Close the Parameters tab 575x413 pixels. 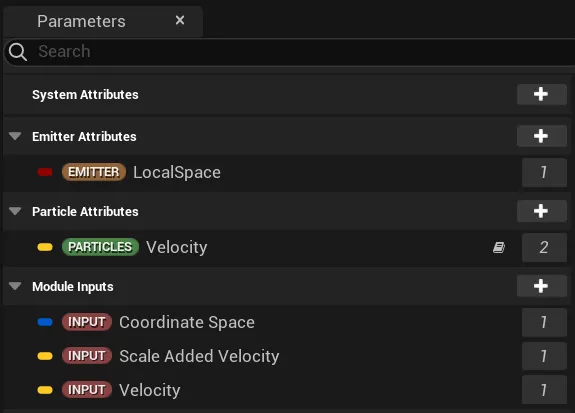180,20
